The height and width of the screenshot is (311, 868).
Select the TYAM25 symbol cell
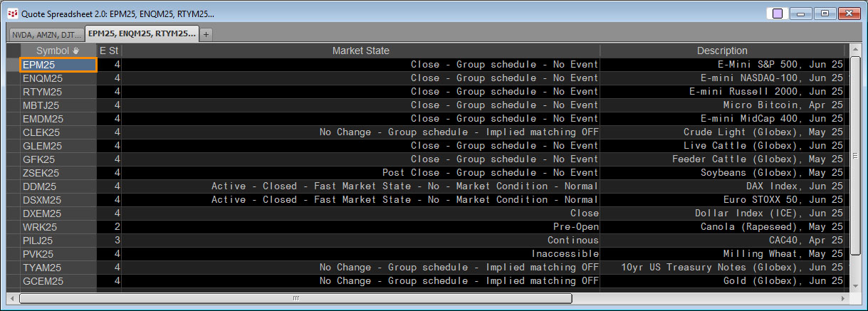58,268
